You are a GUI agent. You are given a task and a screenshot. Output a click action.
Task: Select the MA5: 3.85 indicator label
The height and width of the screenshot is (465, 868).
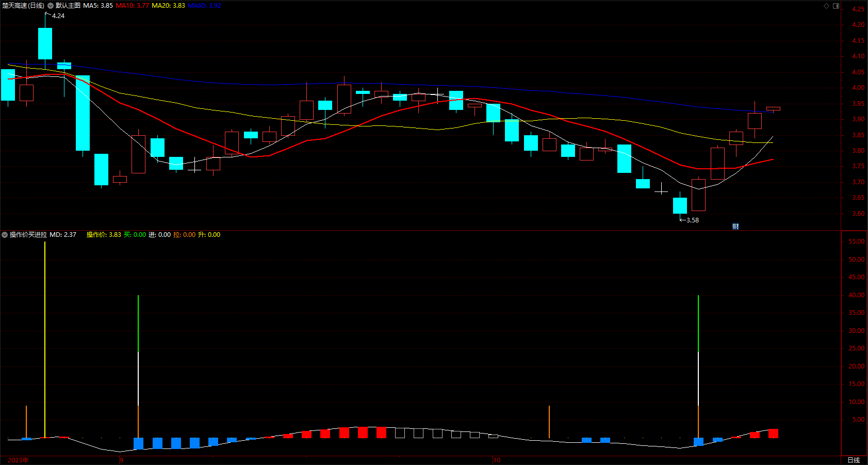98,6
